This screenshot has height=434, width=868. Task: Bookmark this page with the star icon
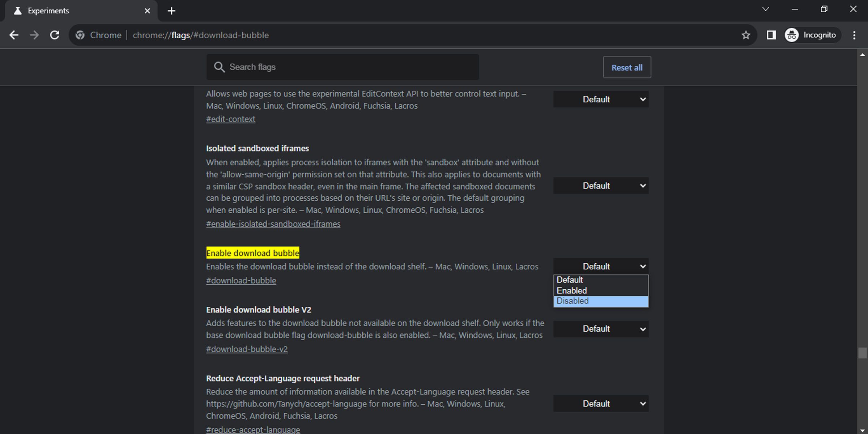(746, 35)
